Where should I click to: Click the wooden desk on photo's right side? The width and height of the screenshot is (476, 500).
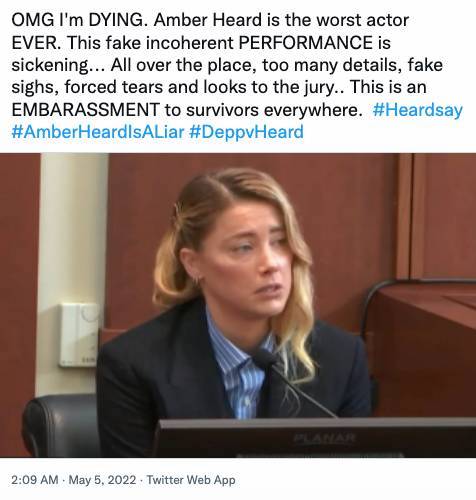pos(423,348)
